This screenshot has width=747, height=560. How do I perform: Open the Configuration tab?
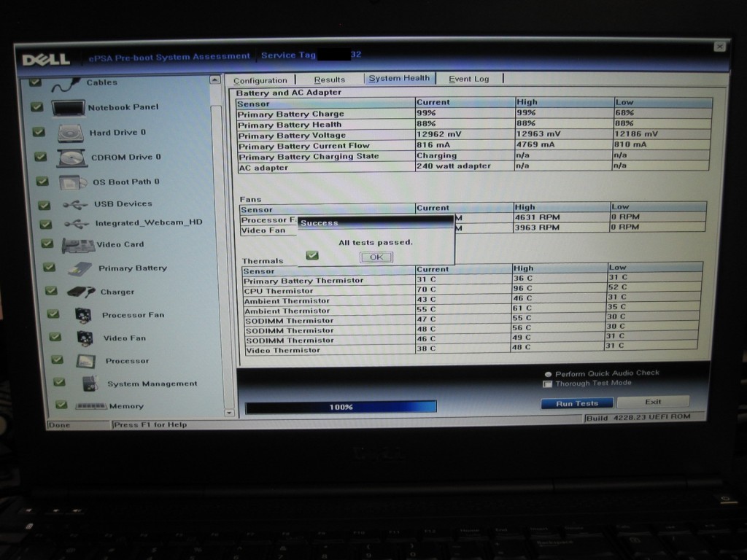pyautogui.click(x=260, y=80)
